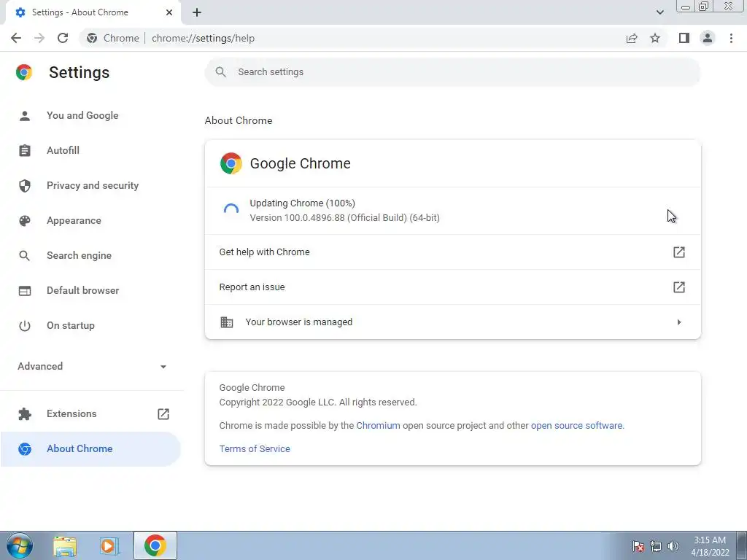Click the magnifier icon in Search settings

tap(220, 72)
